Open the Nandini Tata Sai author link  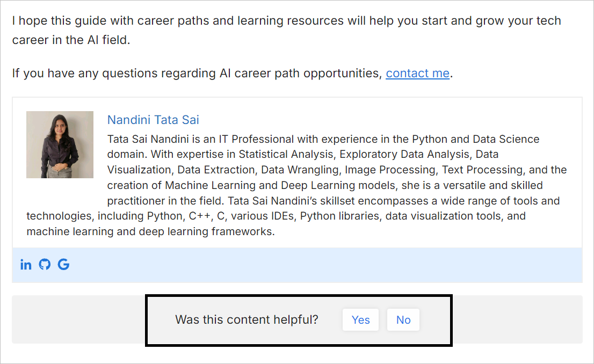click(x=153, y=120)
